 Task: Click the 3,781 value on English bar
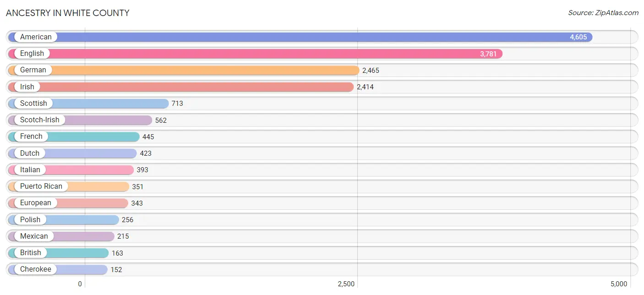[x=488, y=54]
